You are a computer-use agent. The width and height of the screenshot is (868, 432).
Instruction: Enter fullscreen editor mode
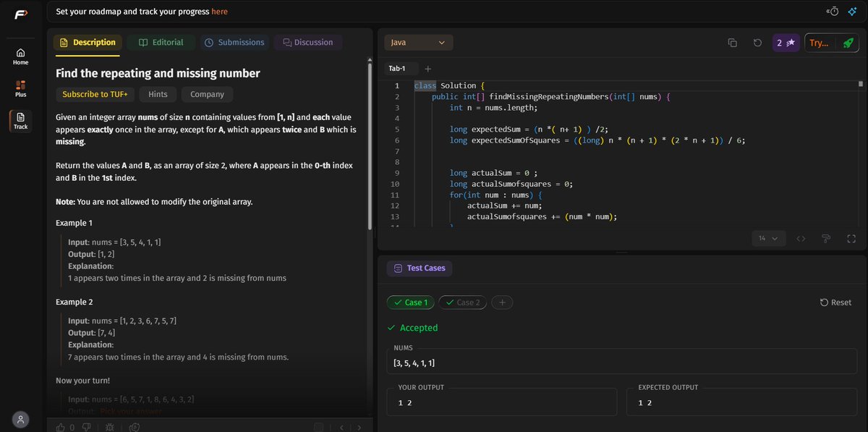851,238
